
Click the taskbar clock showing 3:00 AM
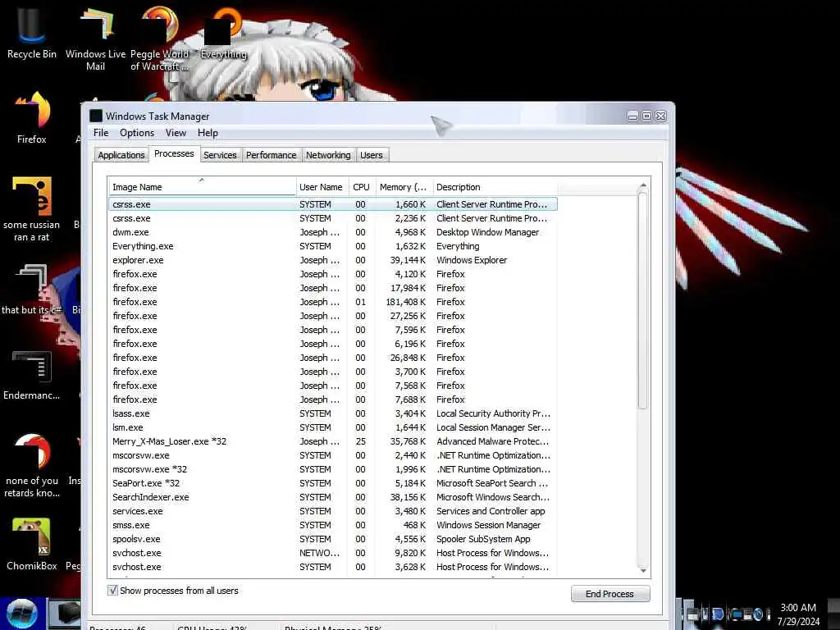798,614
